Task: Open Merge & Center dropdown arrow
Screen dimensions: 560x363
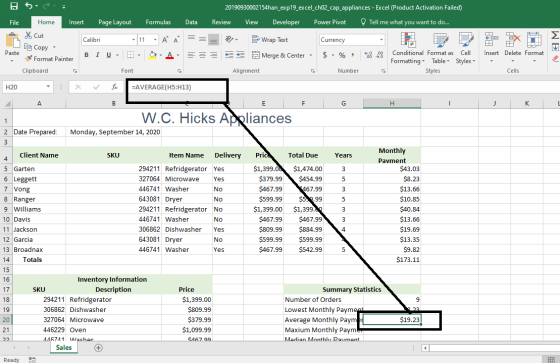Action: (311, 55)
